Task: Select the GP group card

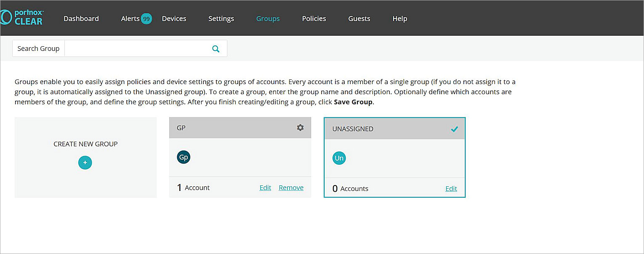Action: [x=240, y=158]
